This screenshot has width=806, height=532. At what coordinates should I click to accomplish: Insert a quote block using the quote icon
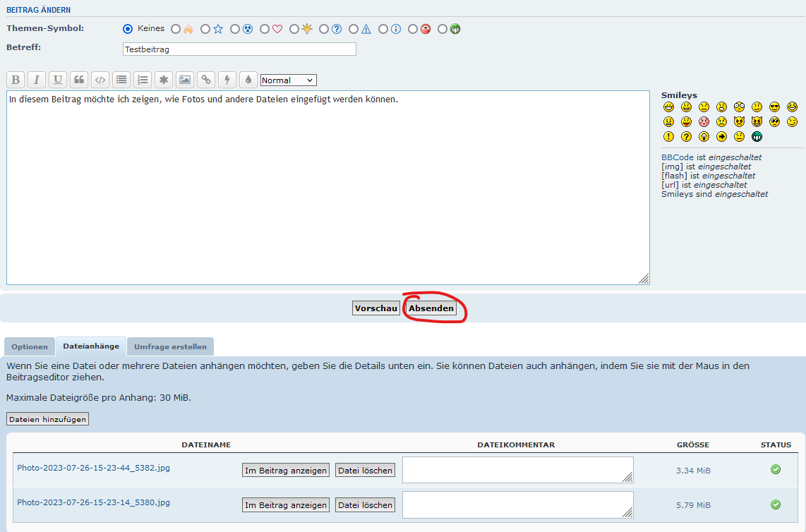79,80
